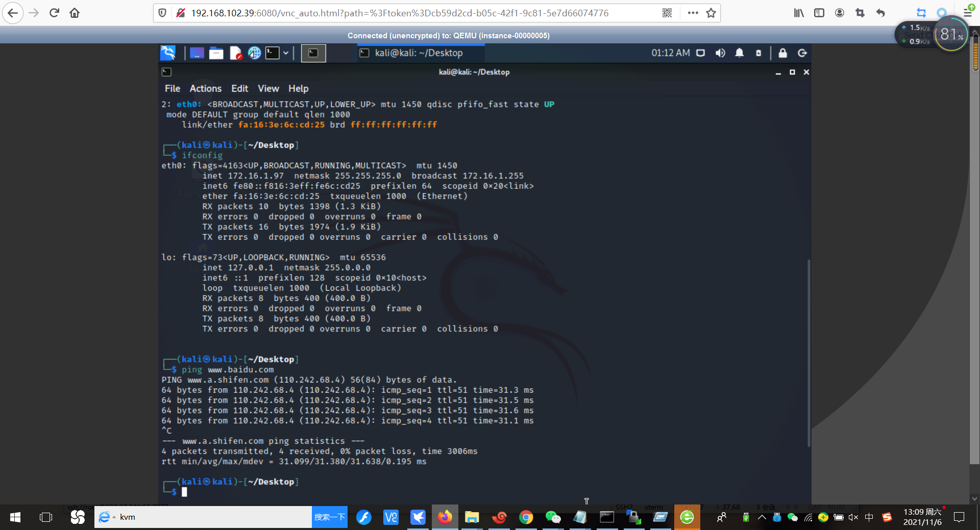980x530 pixels.
Task: Lock the Kali screen with padlock icon
Action: [x=782, y=53]
